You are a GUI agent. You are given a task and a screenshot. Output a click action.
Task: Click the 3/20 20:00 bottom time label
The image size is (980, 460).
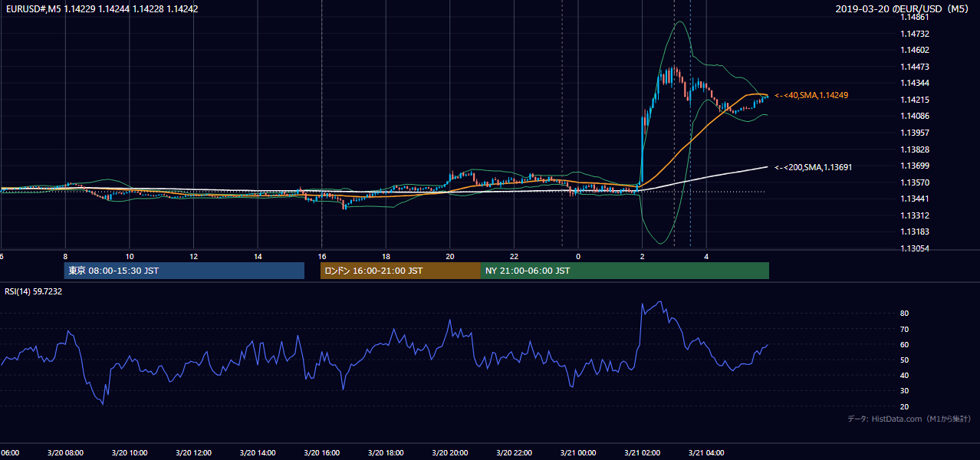(450, 453)
